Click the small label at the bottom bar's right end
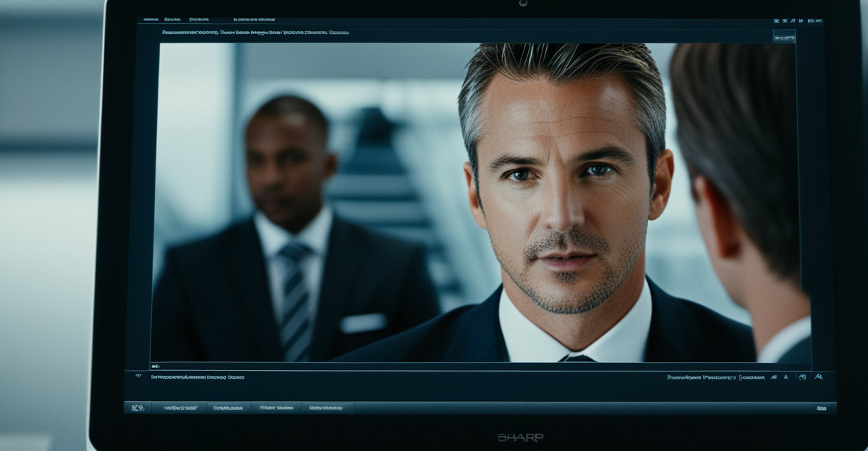Image resolution: width=868 pixels, height=451 pixels. (x=822, y=408)
